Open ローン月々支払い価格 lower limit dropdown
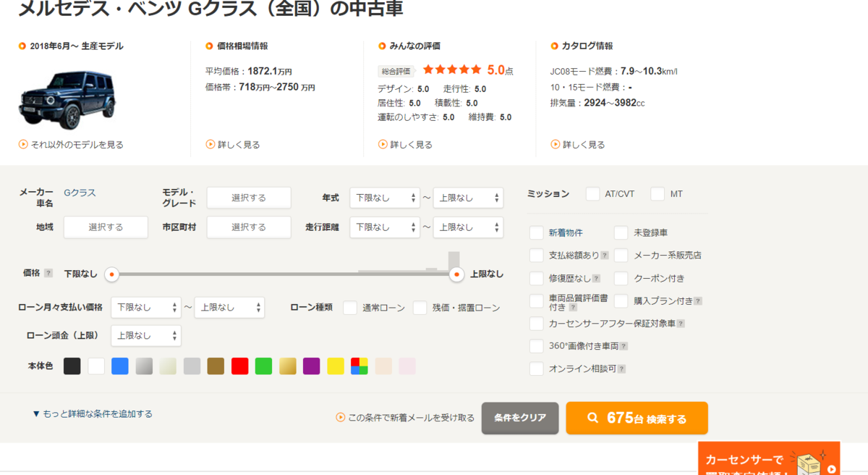This screenshot has width=868, height=475. (x=145, y=308)
